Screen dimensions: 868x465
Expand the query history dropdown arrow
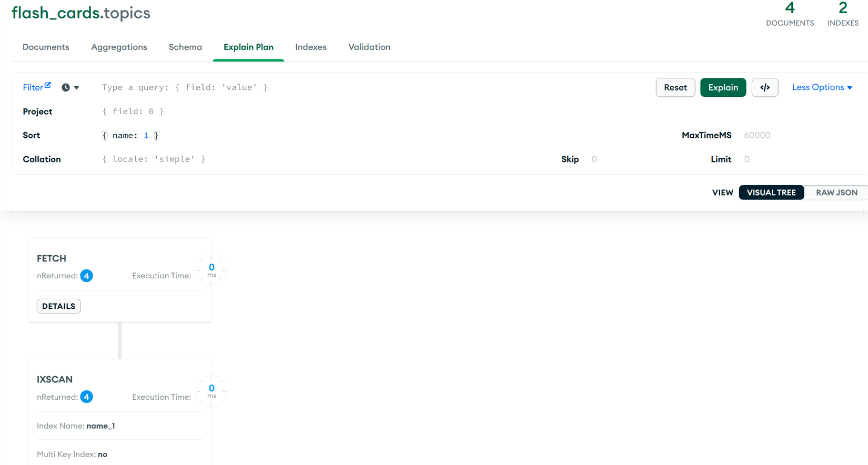point(77,88)
